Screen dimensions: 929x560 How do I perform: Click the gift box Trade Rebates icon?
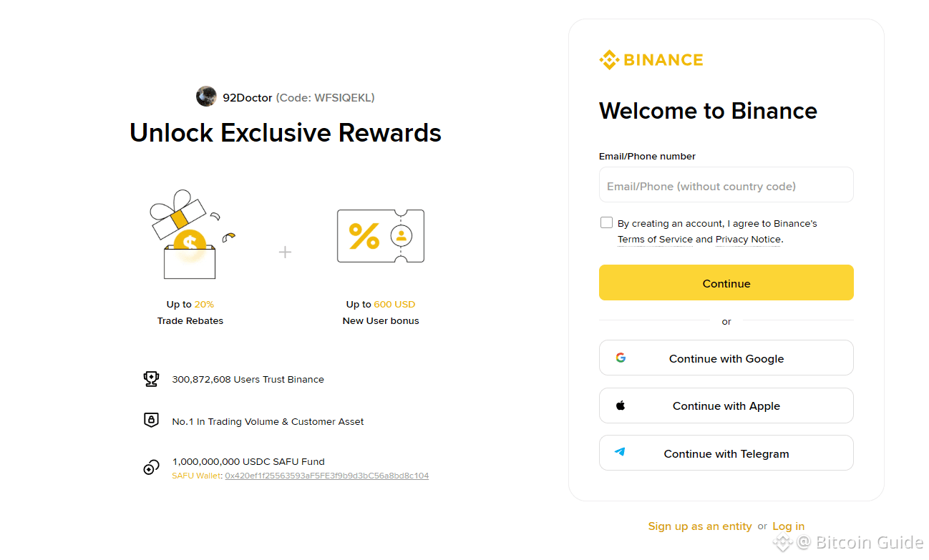191,235
